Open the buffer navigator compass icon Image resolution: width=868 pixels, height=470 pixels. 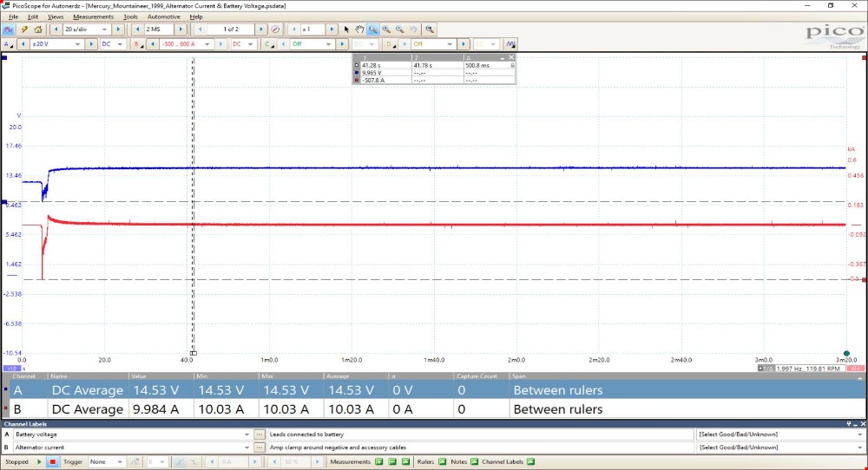(x=275, y=29)
